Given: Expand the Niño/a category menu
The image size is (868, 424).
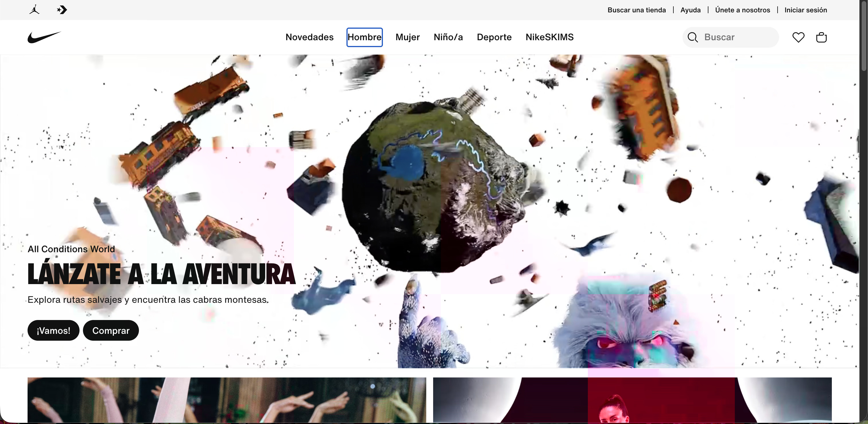Looking at the screenshot, I should coord(448,37).
